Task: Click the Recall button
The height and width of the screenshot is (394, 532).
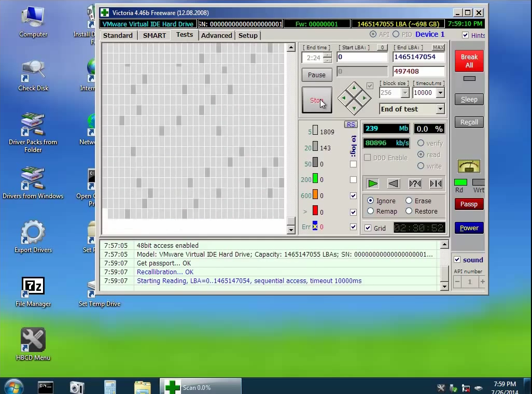Action: pyautogui.click(x=469, y=122)
